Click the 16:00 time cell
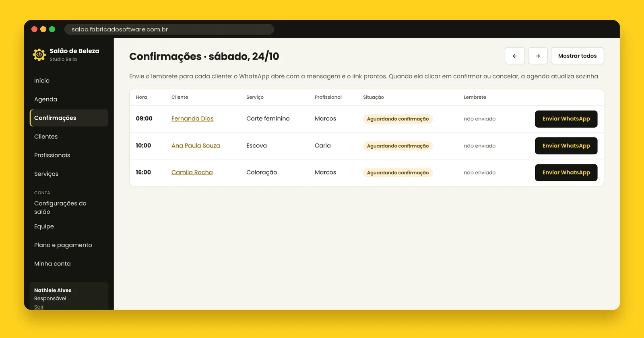 coord(143,172)
